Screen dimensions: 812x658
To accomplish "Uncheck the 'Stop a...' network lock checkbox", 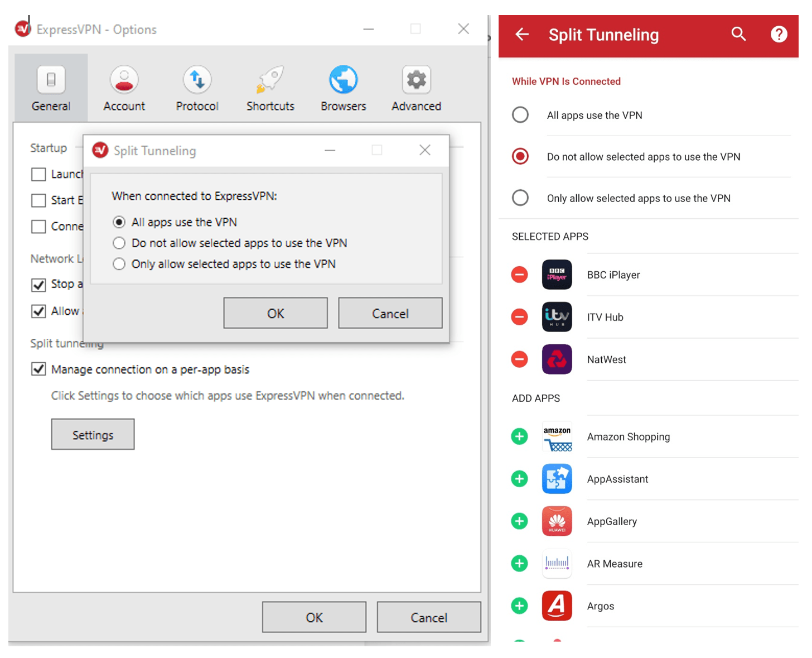I will [x=38, y=285].
